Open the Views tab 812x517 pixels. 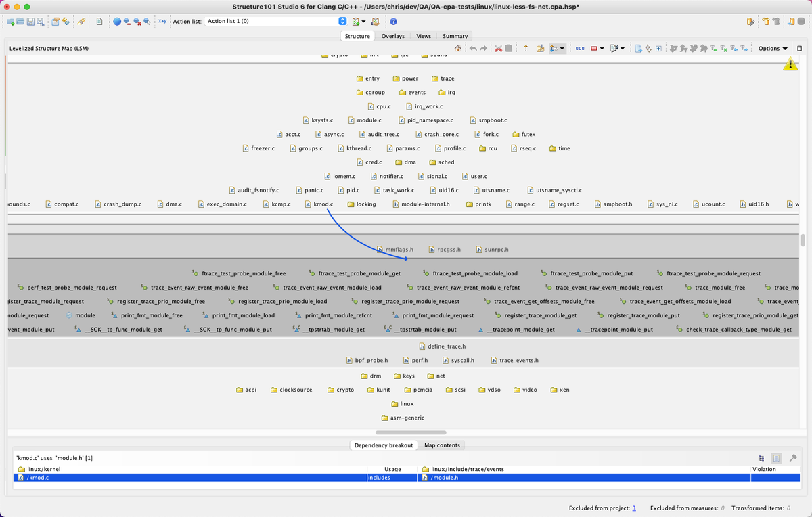click(424, 36)
